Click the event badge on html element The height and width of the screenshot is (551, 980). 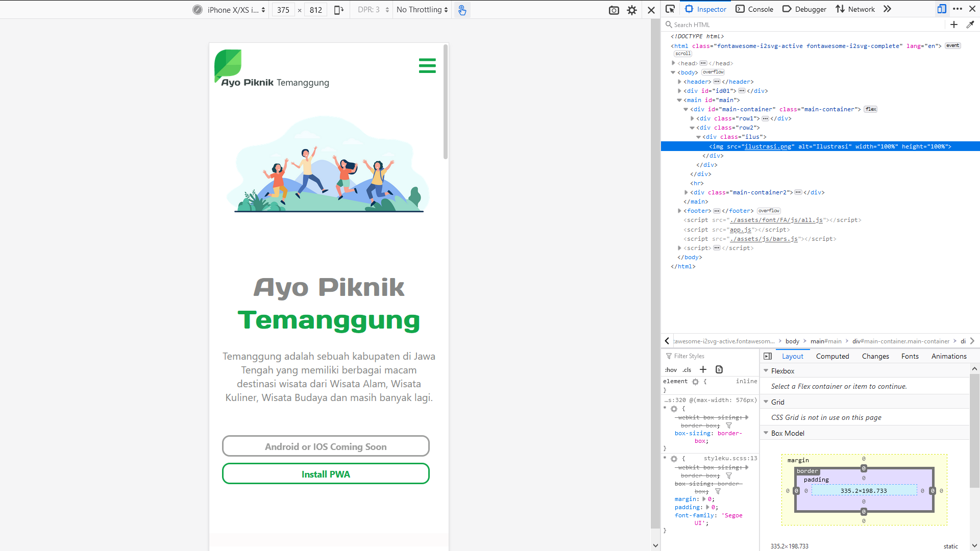[x=952, y=45]
